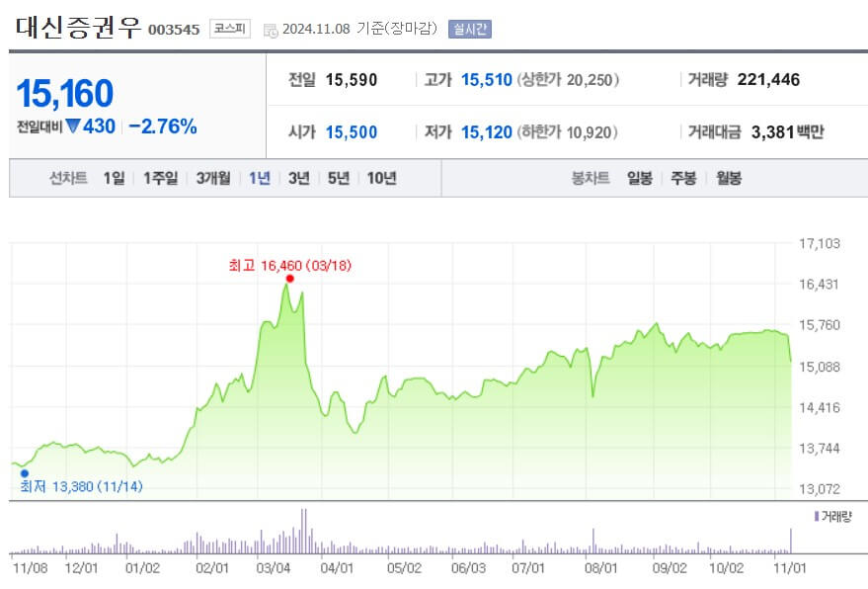Switch to 월봉 candle chart view

(728, 178)
